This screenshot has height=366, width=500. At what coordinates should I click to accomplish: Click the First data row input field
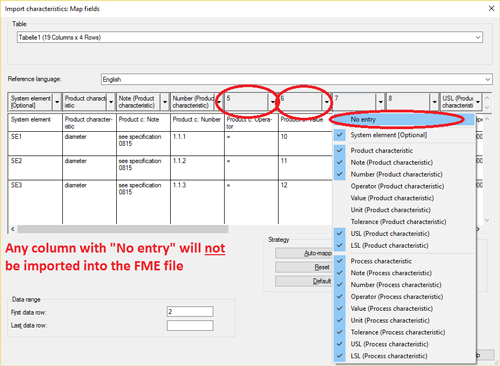(190, 312)
